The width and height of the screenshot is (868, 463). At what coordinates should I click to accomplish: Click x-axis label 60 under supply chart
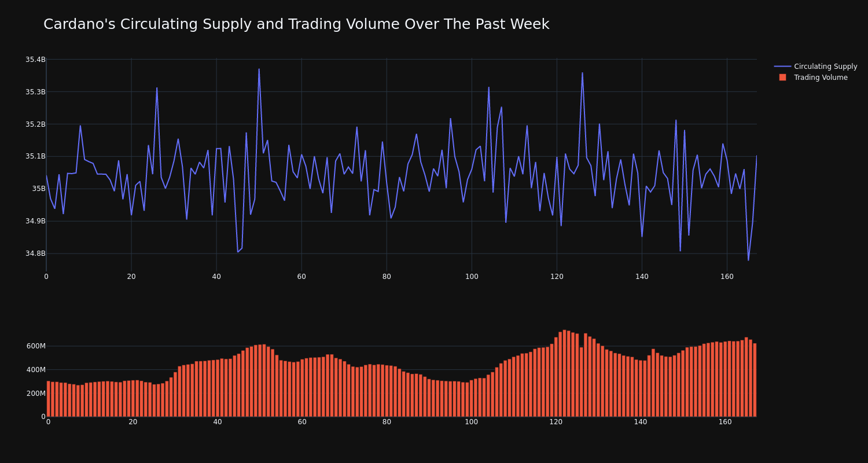click(301, 277)
